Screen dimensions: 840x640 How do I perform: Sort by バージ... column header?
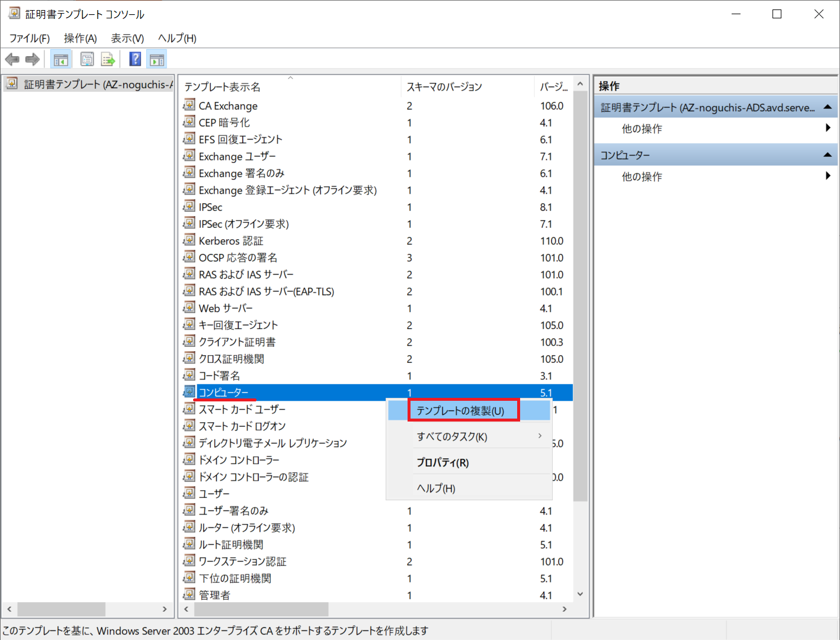tap(553, 86)
